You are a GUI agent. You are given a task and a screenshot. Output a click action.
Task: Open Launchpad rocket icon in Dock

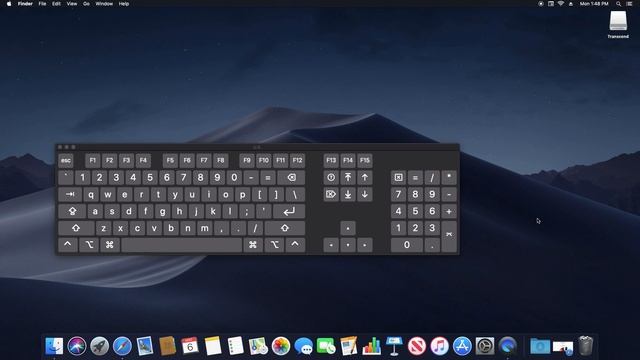pyautogui.click(x=100, y=346)
